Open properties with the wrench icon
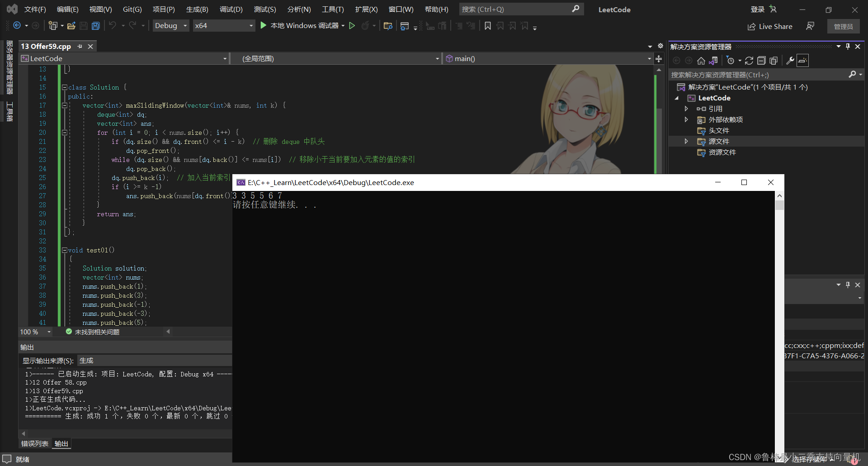Image resolution: width=868 pixels, height=466 pixels. [x=790, y=61]
